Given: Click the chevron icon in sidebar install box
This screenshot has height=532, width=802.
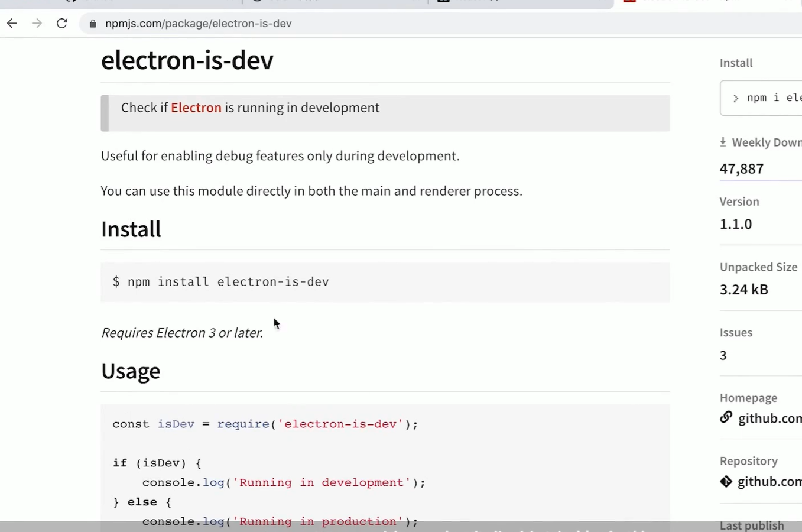Looking at the screenshot, I should (x=736, y=98).
